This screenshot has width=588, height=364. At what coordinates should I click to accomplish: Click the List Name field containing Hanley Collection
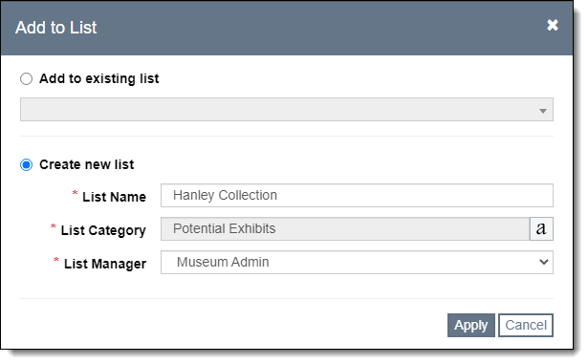[x=357, y=195]
